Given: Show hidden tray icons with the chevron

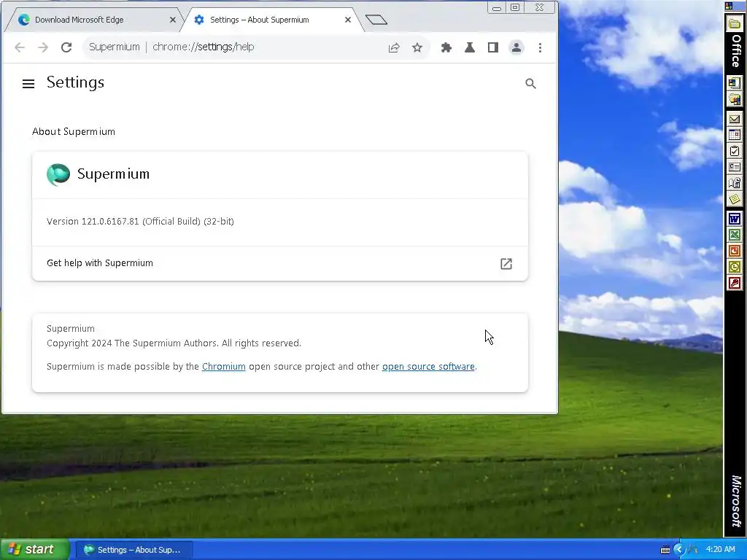Looking at the screenshot, I should pos(679,550).
